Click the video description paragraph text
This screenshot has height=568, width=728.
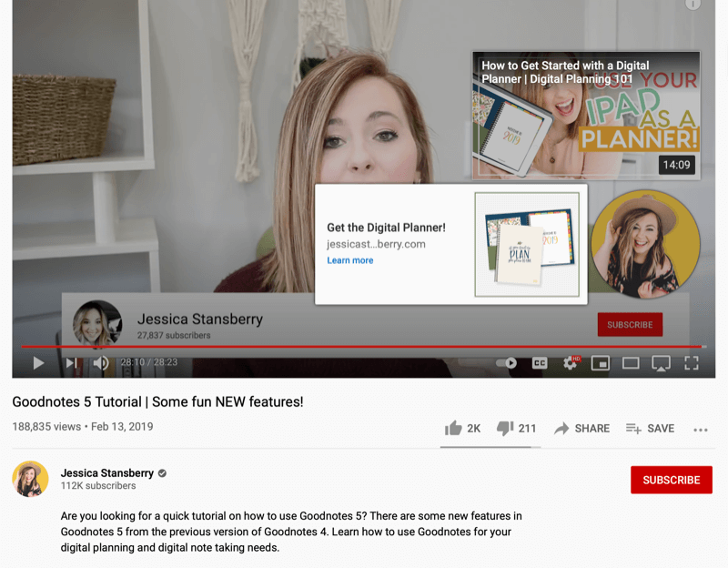[291, 532]
